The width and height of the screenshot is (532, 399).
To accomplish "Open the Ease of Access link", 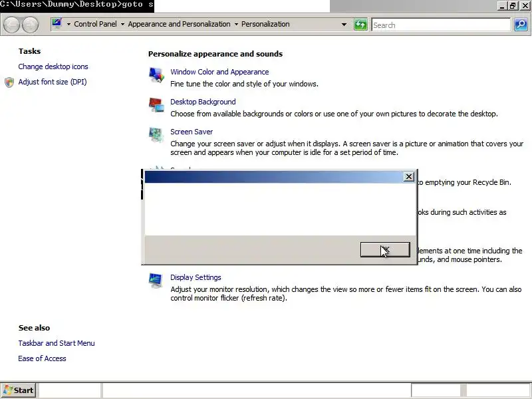I will (42, 358).
